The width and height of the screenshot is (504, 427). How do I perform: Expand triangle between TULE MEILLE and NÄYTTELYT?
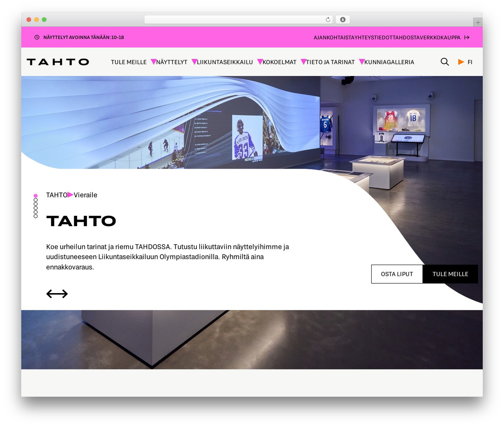[x=154, y=62]
